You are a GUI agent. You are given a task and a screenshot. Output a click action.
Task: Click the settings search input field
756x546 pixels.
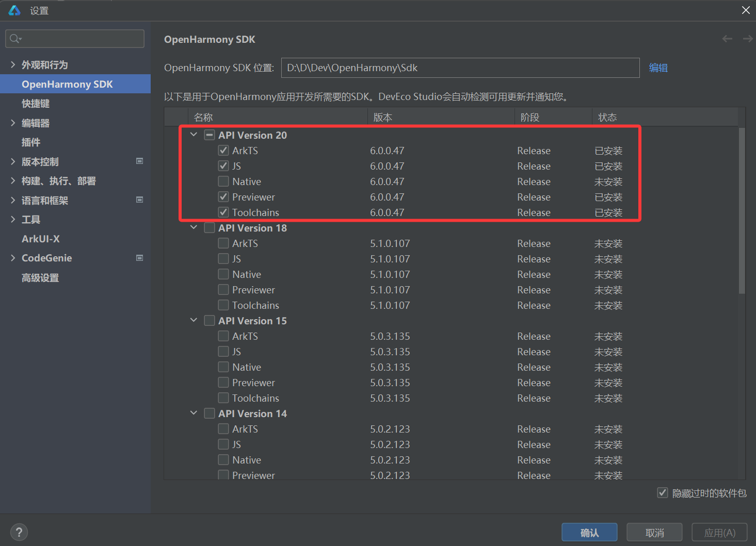coord(75,39)
